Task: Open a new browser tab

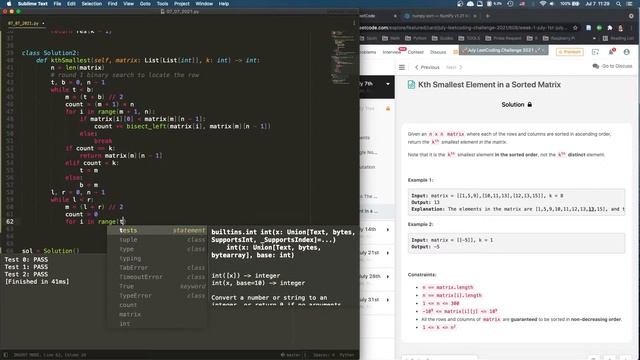Action: pyautogui.click(x=488, y=16)
